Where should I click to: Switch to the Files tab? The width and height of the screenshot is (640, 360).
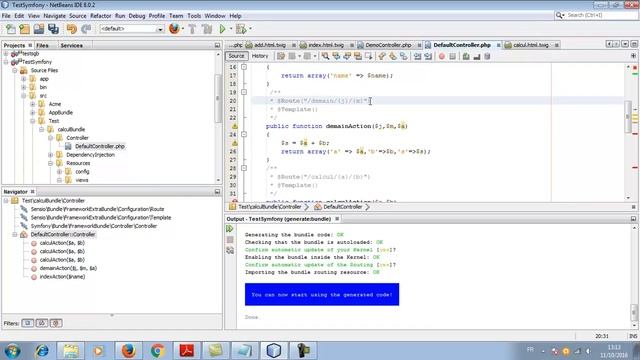point(42,45)
